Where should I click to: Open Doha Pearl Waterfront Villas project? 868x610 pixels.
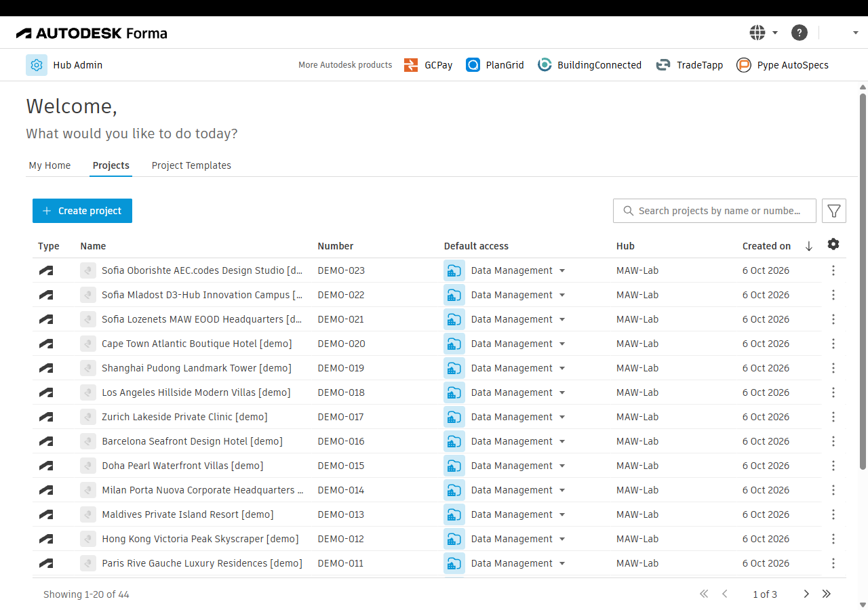click(182, 466)
